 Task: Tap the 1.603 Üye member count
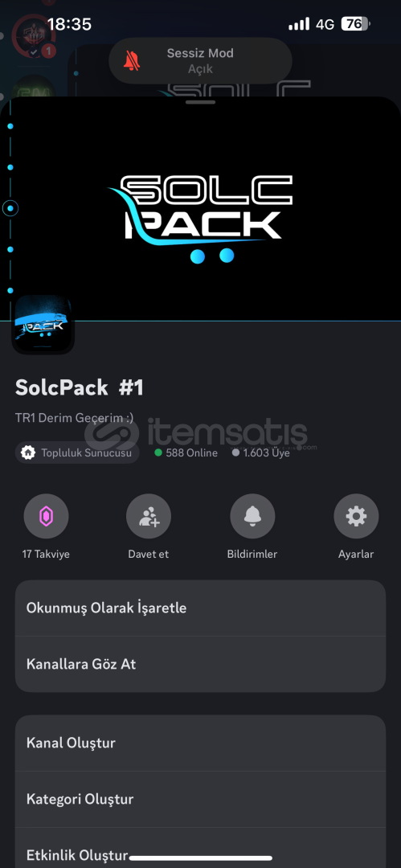[x=261, y=452]
